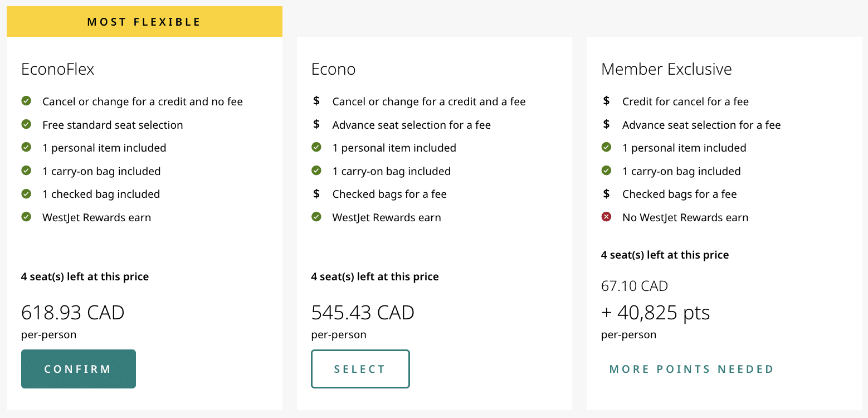
Task: Click checkmark next to Free standard seat selection
Action: tap(26, 124)
